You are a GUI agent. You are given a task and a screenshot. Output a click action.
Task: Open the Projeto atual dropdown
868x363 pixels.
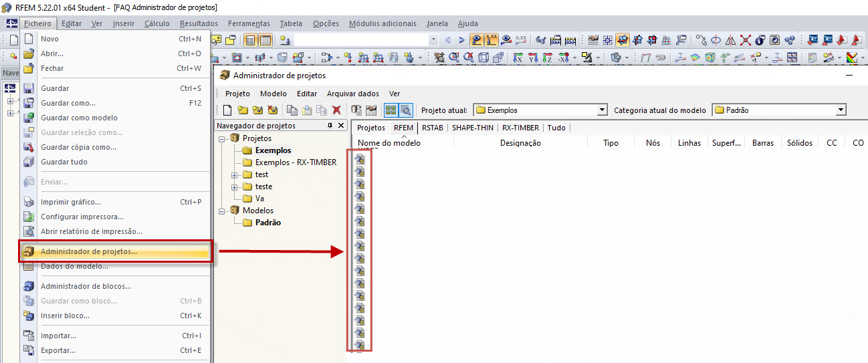click(x=602, y=110)
